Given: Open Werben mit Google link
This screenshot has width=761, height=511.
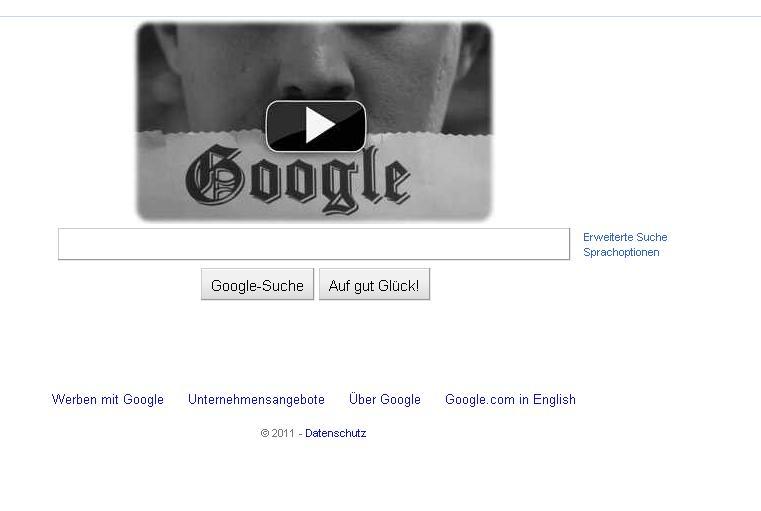Looking at the screenshot, I should (107, 399).
